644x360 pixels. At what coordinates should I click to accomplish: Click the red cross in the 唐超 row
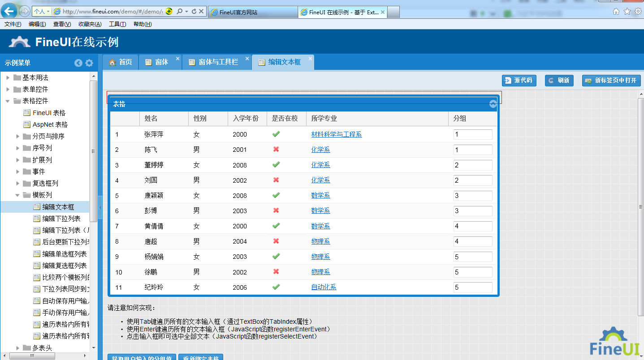276,241
